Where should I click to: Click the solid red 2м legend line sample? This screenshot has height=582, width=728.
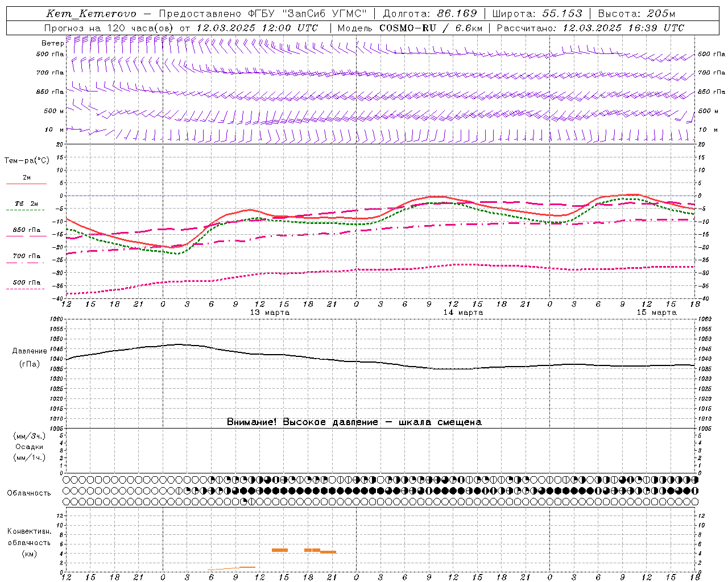click(x=26, y=184)
